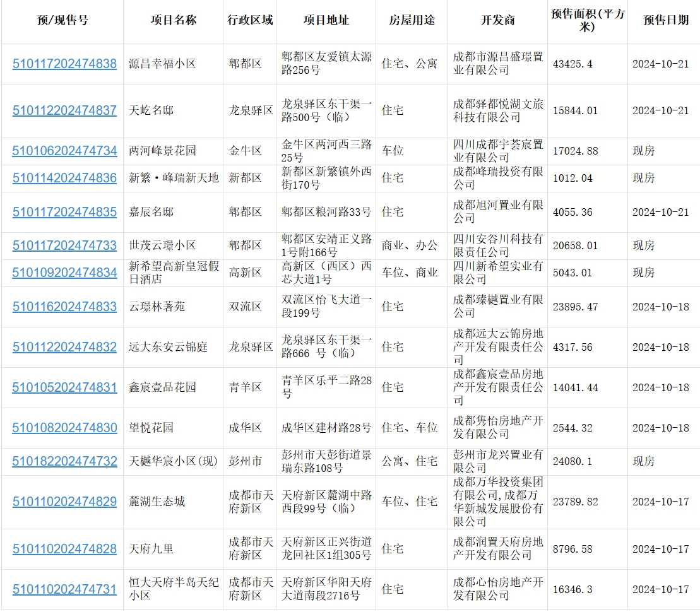The width and height of the screenshot is (700, 612).
Task: Select project name 新繁・峰瑞新天地
Action: click(x=174, y=178)
